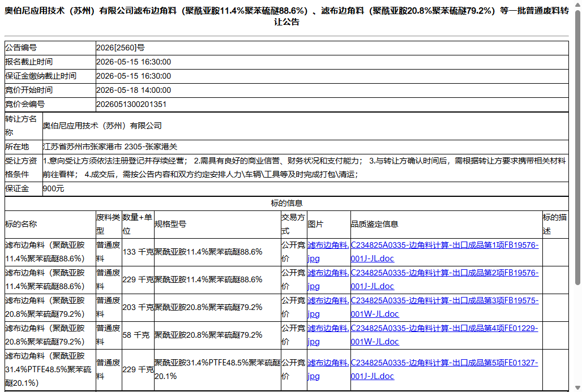The height and width of the screenshot is (392, 582).
Task: Click the 交易方式 column header
Action: (293, 225)
